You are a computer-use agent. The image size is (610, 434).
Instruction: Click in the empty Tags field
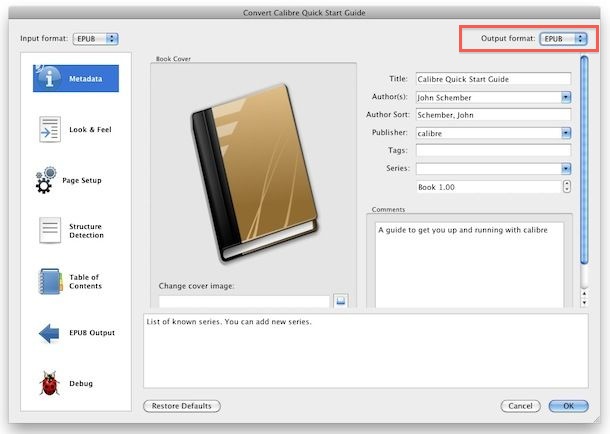pos(493,150)
